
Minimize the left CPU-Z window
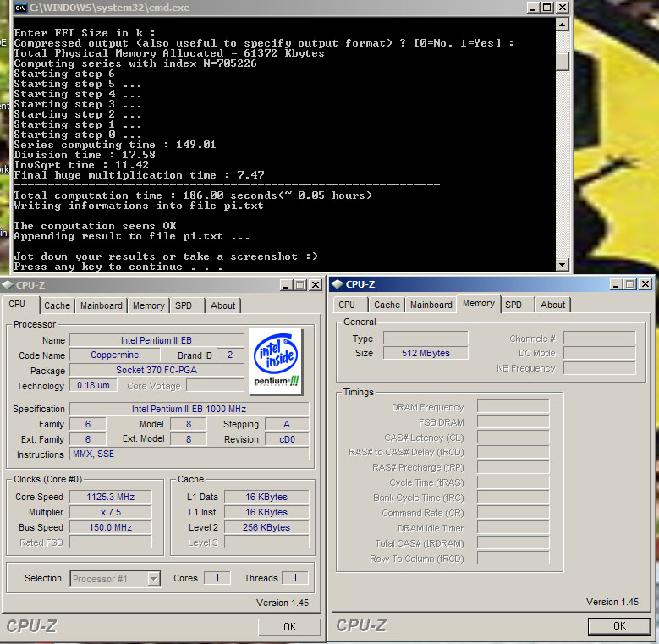coord(286,285)
